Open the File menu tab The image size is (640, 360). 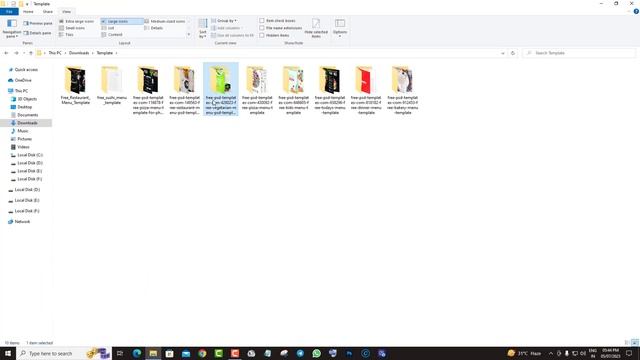pyautogui.click(x=9, y=11)
